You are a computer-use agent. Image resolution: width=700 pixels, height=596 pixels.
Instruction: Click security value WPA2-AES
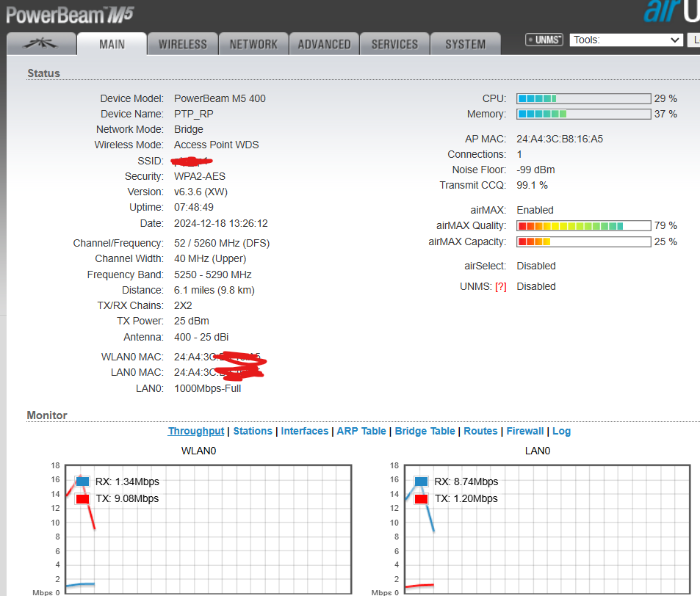[200, 177]
